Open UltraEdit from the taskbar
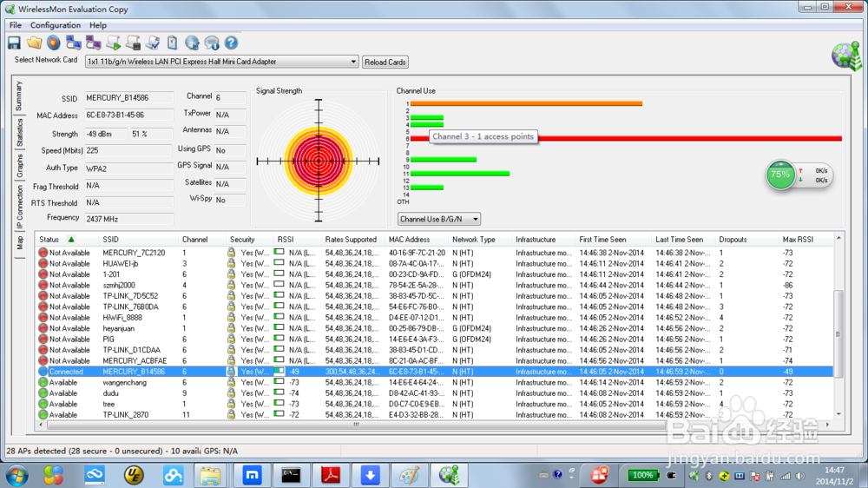868x488 pixels. tap(134, 475)
